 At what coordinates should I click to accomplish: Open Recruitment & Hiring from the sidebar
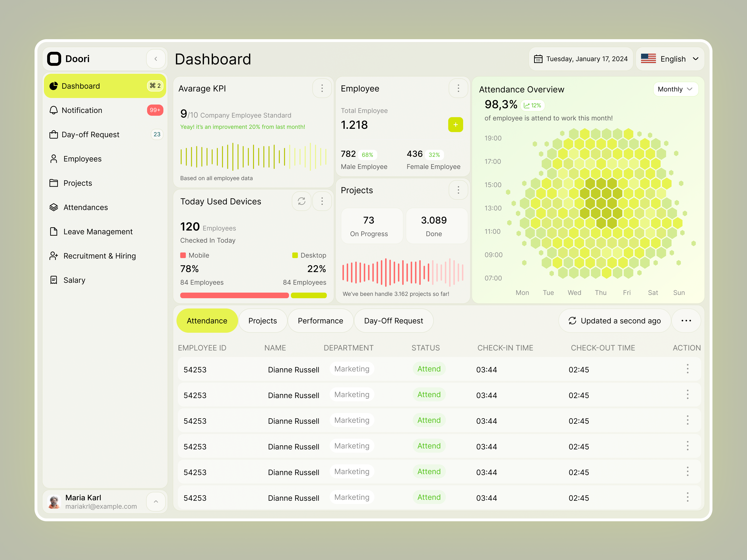tap(99, 256)
